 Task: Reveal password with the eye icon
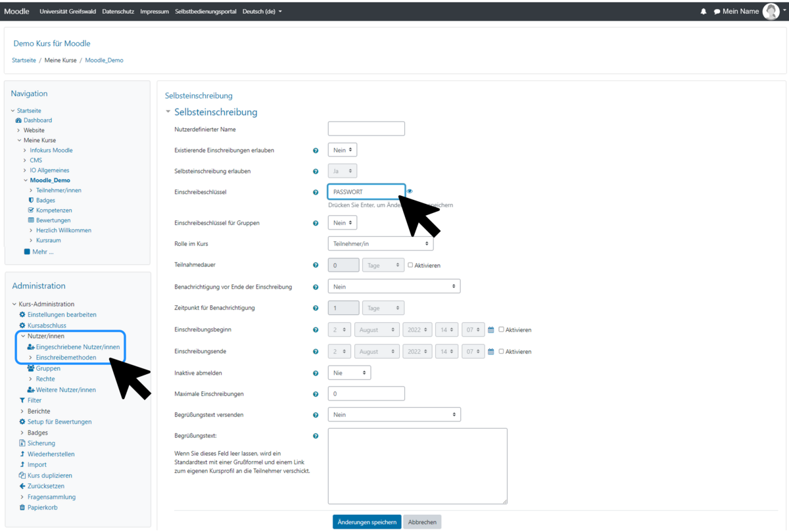[410, 192]
